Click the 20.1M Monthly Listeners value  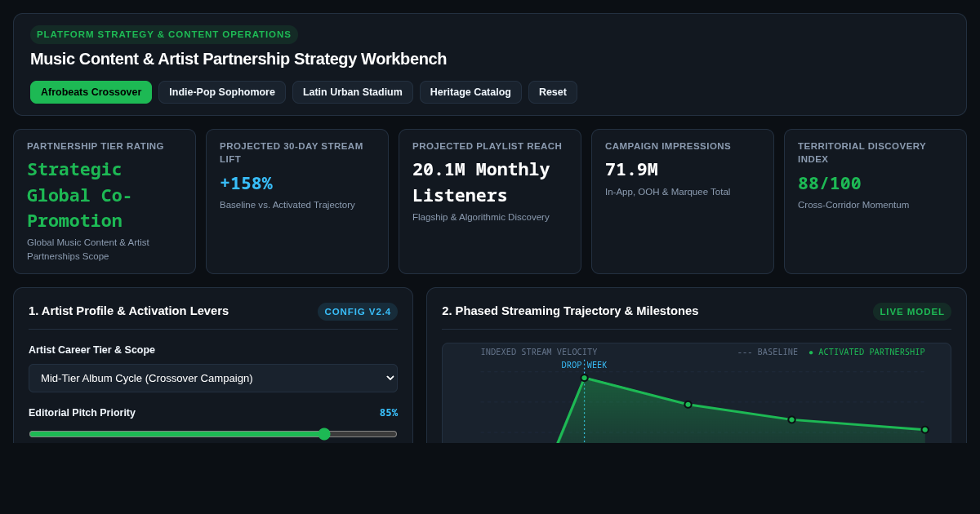481,183
